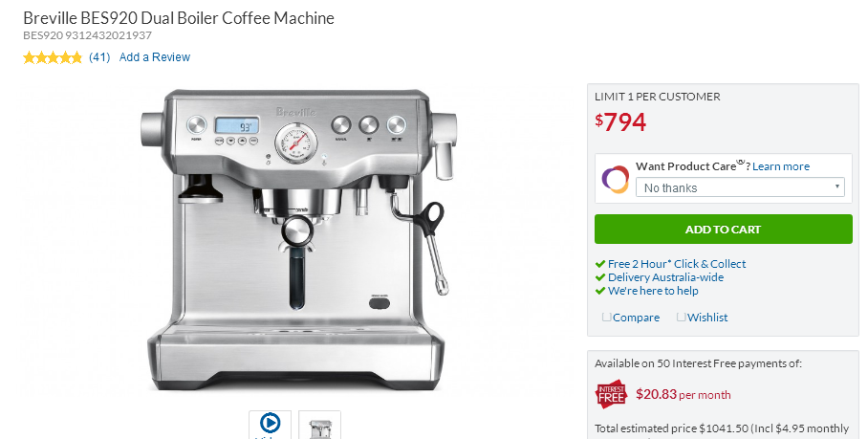Click the Product Care swirl logo
This screenshot has height=439, width=868.
[616, 180]
